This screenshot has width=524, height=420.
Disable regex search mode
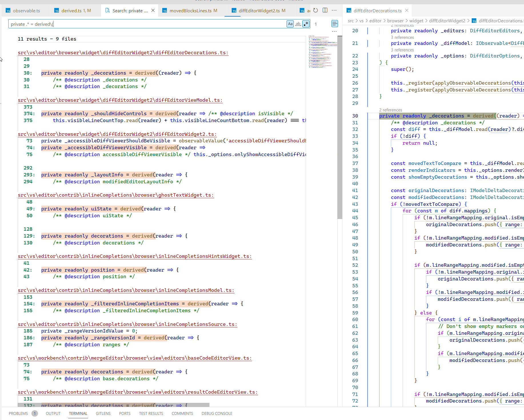[x=306, y=24]
